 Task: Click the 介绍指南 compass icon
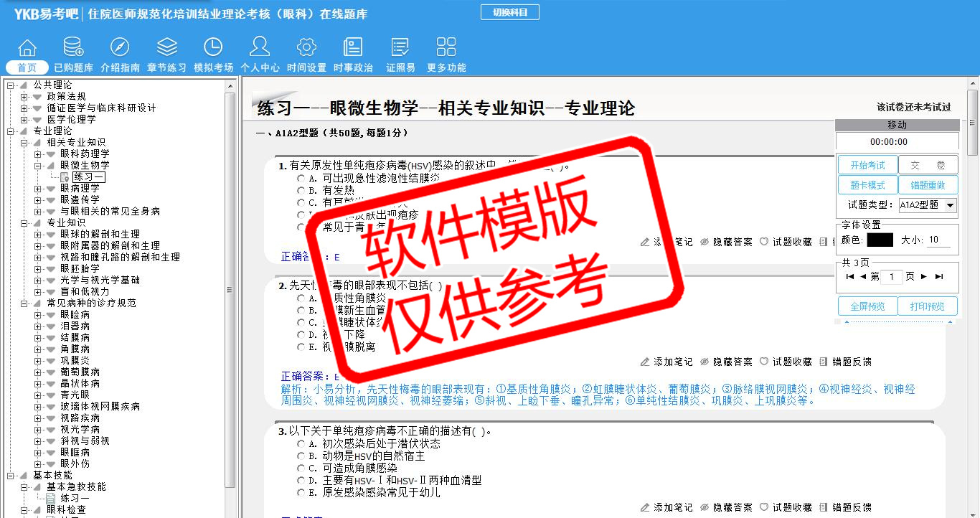pos(120,48)
